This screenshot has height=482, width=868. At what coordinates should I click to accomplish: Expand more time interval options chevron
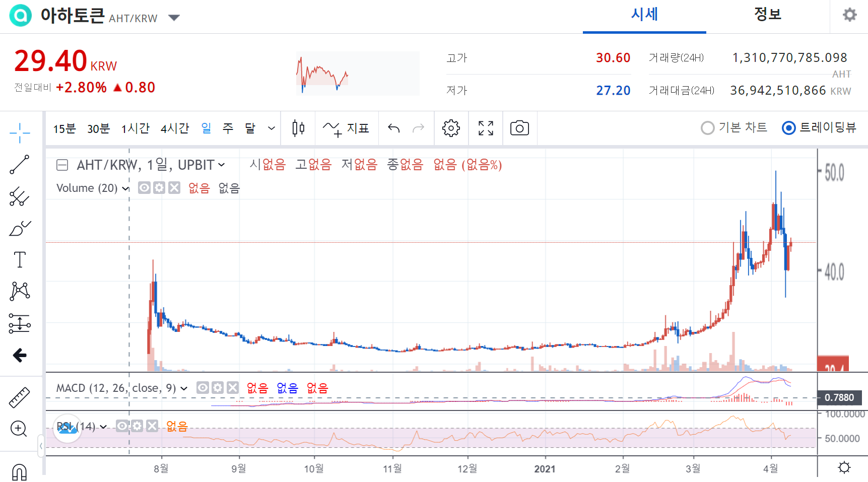271,128
